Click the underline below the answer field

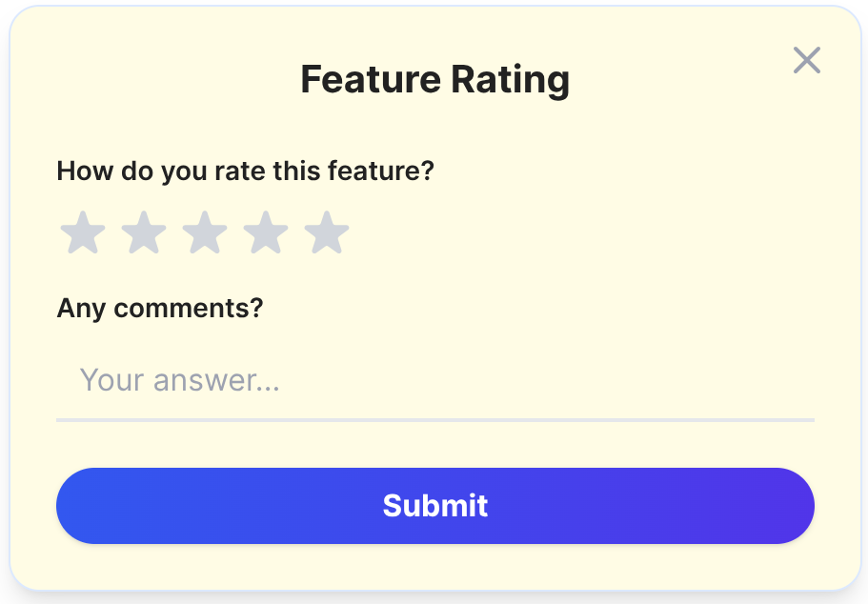pyautogui.click(x=434, y=418)
